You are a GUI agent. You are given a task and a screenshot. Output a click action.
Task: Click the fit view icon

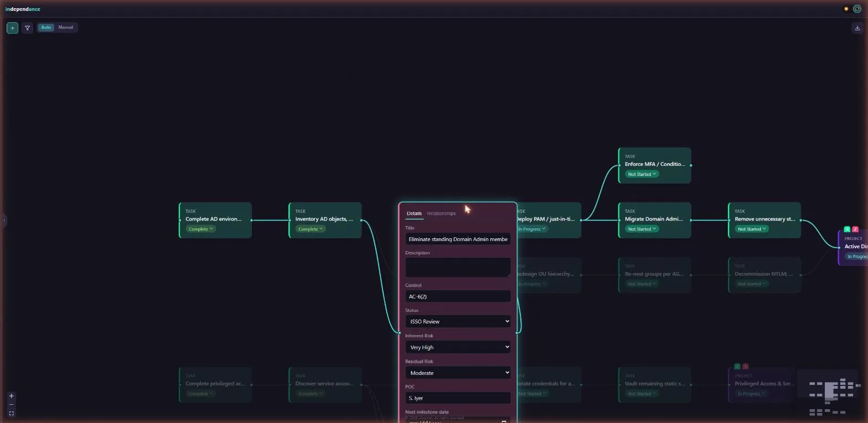pos(11,413)
